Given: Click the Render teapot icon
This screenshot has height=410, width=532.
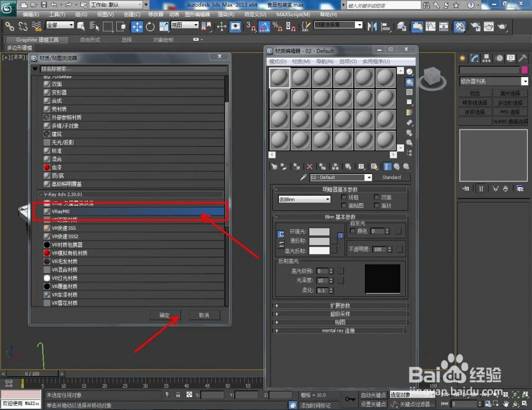Looking at the screenshot, I should coord(502,27).
